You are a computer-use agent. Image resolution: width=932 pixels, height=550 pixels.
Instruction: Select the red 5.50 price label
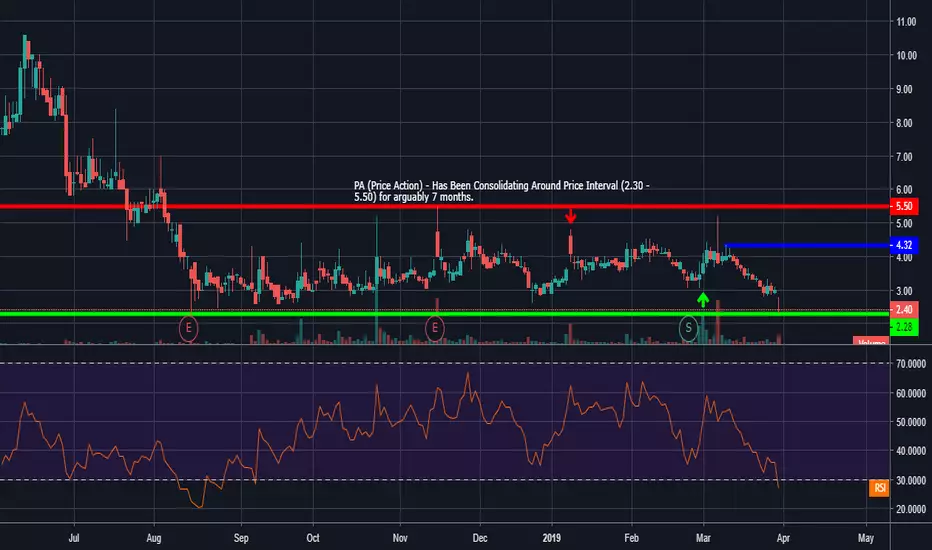click(x=903, y=206)
